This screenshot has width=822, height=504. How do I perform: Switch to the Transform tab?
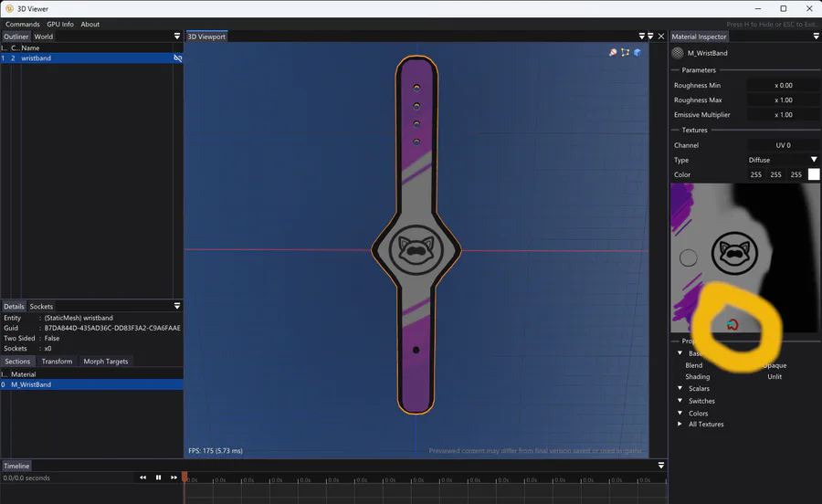58,362
